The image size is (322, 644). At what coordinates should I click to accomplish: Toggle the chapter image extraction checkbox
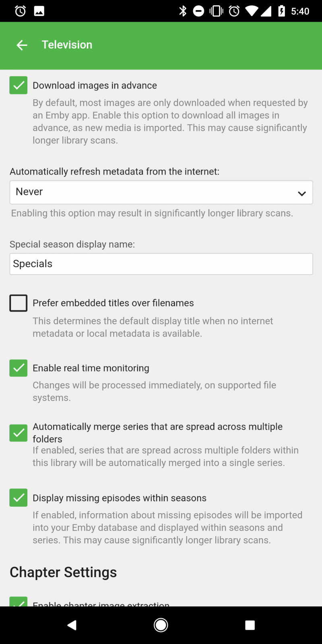(19, 602)
